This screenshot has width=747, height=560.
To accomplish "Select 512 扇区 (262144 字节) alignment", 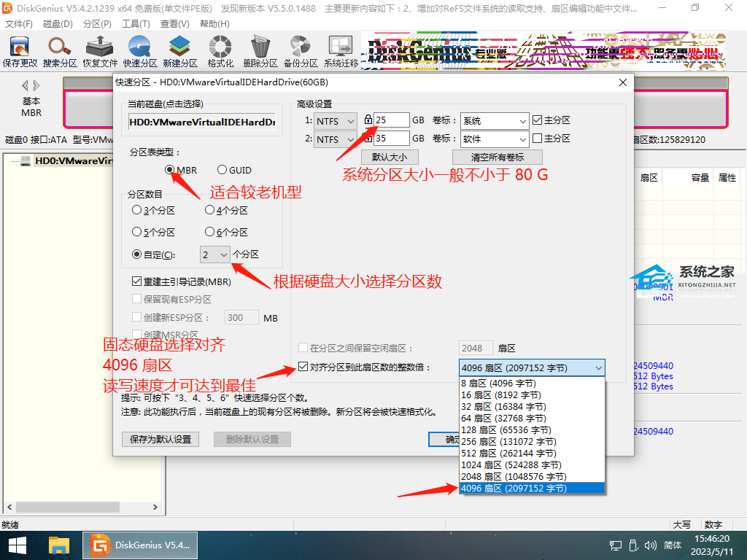I will coord(532,454).
